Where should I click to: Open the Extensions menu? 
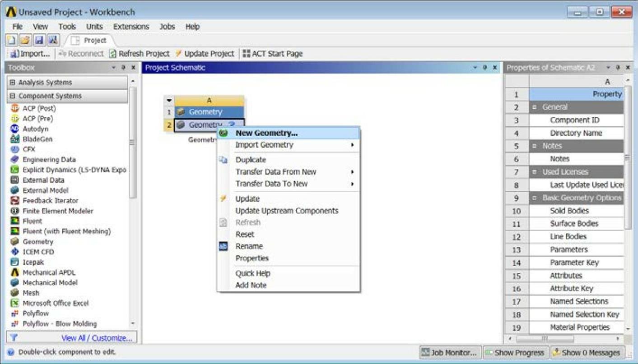131,27
